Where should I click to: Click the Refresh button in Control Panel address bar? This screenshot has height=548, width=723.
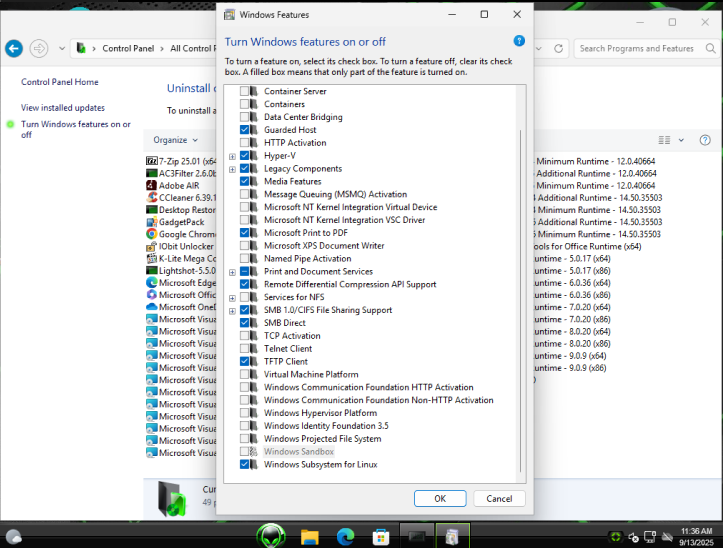[x=558, y=48]
